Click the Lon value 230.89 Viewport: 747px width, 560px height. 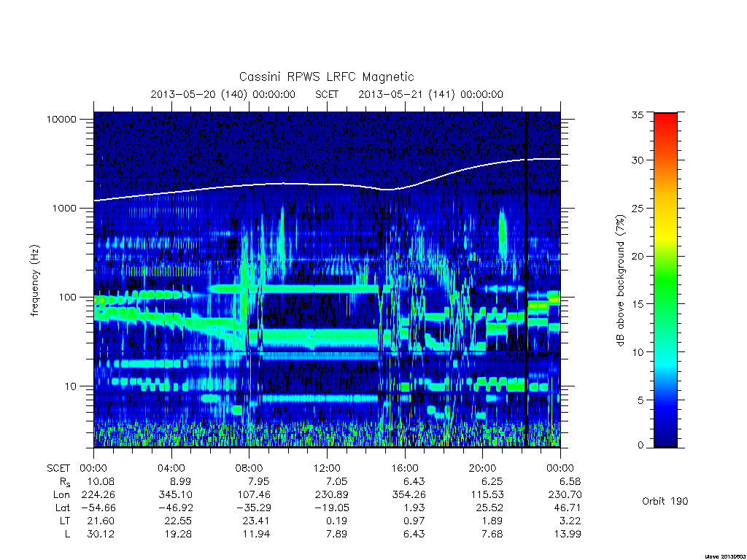(330, 495)
